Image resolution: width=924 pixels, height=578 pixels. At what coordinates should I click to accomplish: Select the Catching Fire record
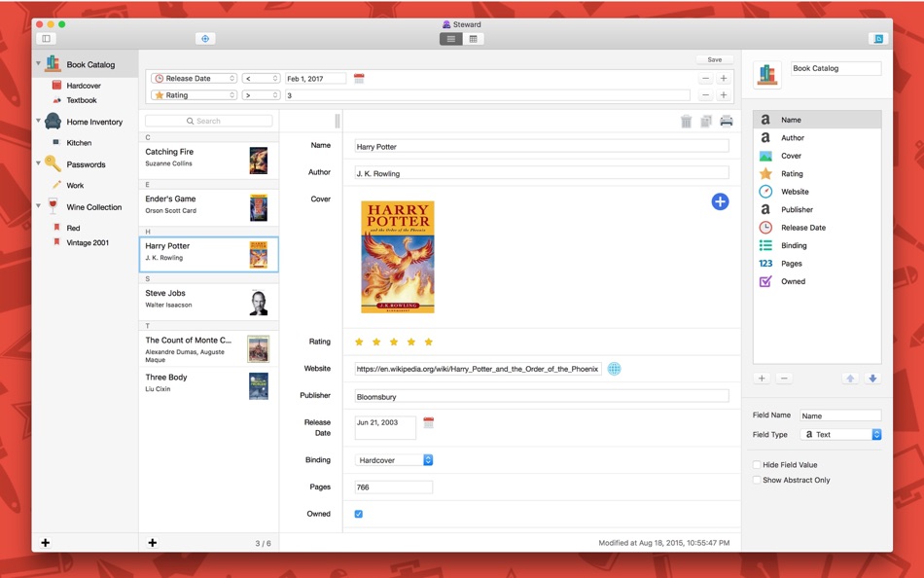click(x=208, y=161)
